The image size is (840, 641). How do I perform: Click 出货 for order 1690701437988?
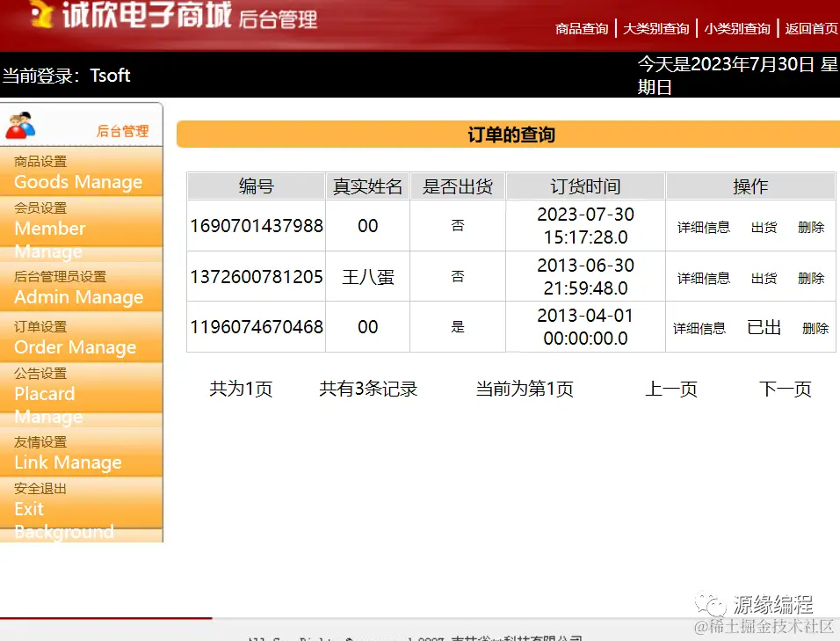tap(764, 227)
